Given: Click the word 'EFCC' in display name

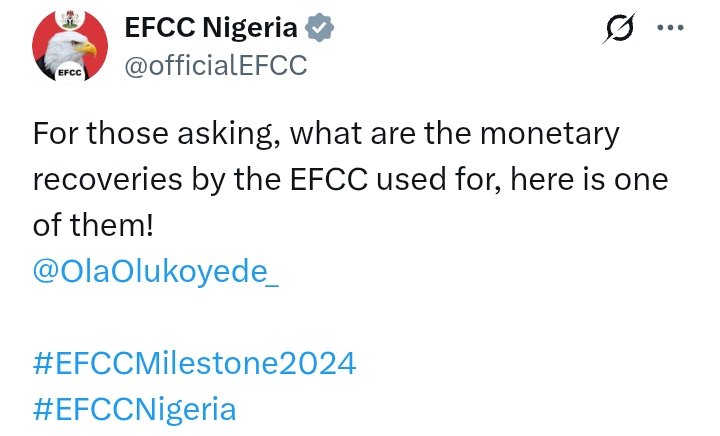Looking at the screenshot, I should [x=158, y=28].
